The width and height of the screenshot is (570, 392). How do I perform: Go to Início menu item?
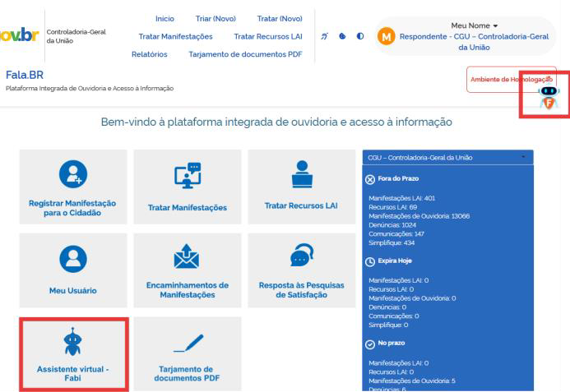(x=165, y=19)
